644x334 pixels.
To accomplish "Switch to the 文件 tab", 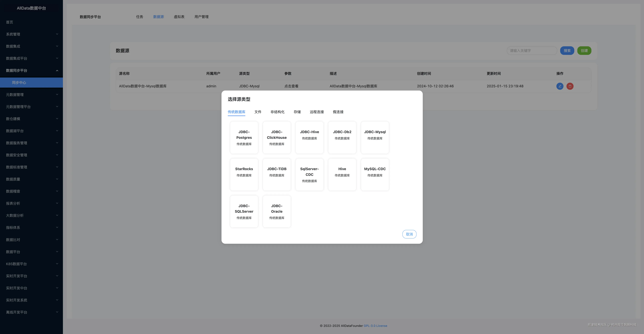I will point(258,112).
